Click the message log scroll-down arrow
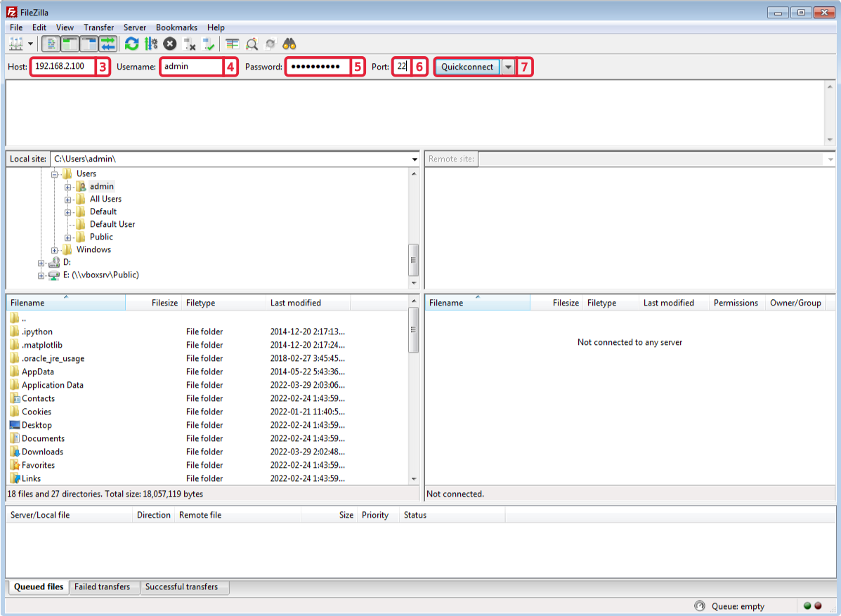Viewport: 841px width, 616px height. [830, 140]
